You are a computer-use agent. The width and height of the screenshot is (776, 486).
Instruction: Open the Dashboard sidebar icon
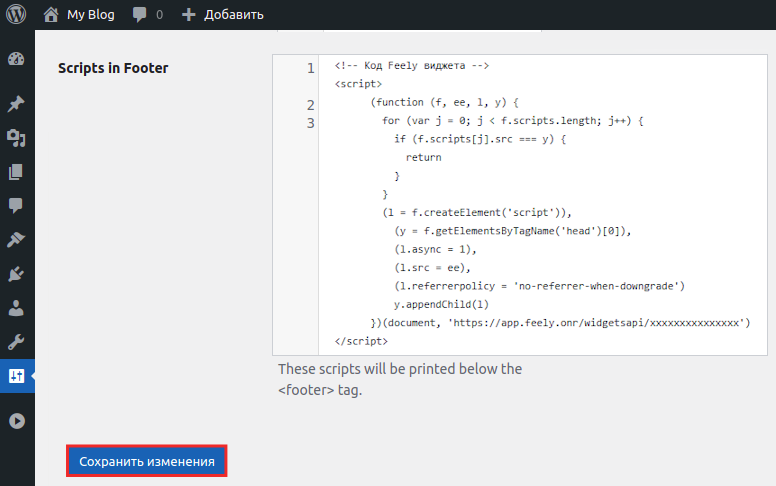[16, 59]
